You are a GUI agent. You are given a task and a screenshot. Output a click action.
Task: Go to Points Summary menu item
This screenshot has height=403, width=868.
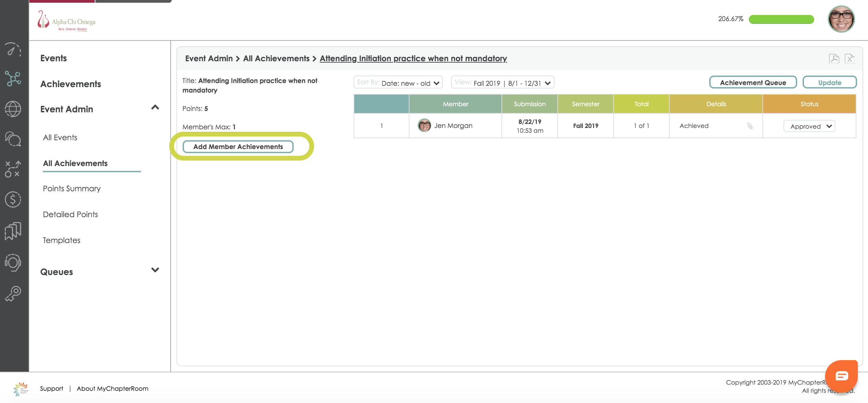[x=72, y=189]
